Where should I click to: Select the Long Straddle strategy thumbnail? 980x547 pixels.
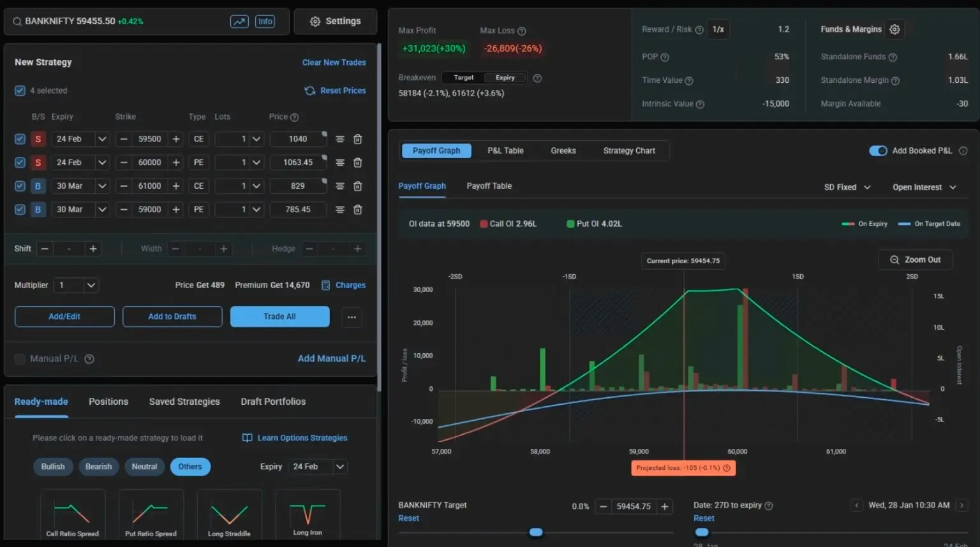click(x=229, y=514)
